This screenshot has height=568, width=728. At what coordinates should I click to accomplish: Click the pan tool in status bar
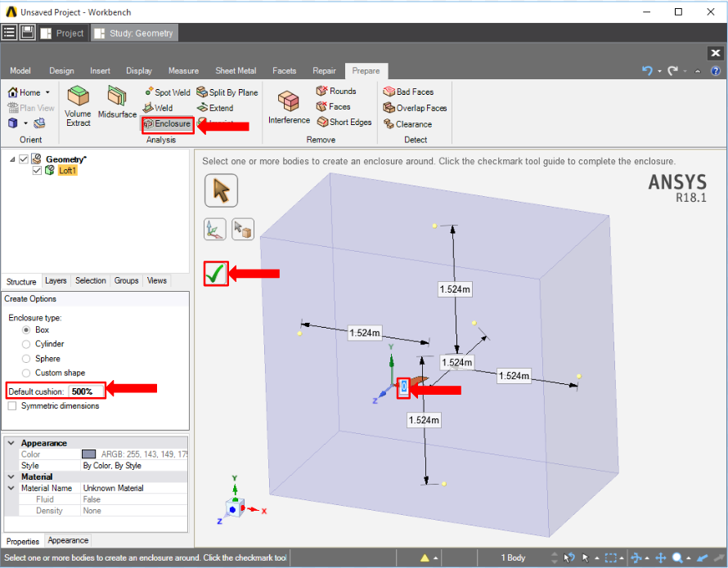660,557
